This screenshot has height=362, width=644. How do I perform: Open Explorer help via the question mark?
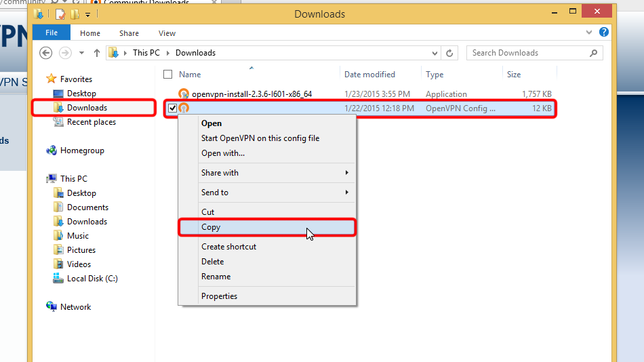tap(604, 33)
